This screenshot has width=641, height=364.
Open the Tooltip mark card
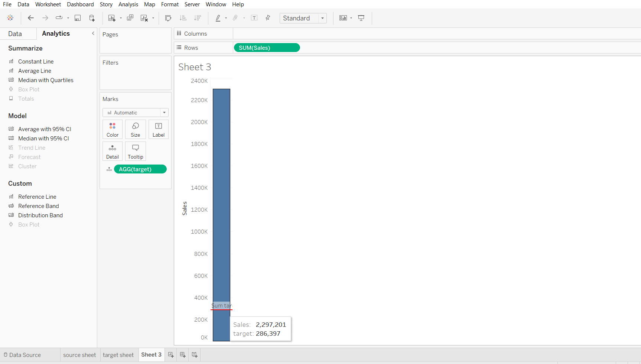(136, 151)
